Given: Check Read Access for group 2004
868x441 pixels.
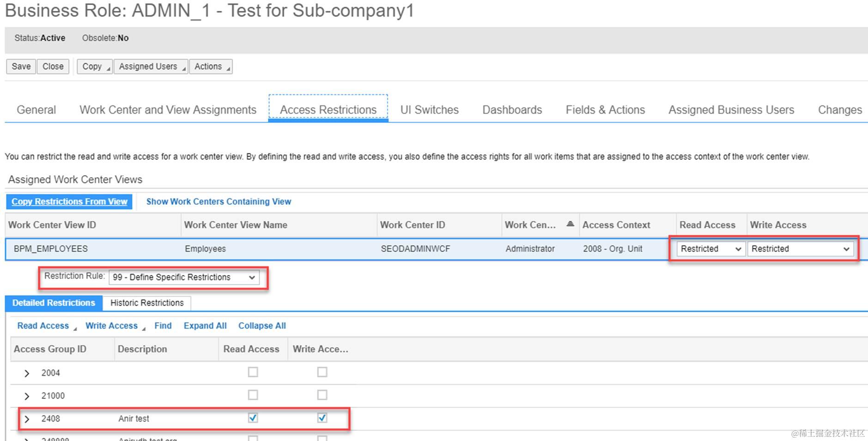Looking at the screenshot, I should (x=253, y=372).
